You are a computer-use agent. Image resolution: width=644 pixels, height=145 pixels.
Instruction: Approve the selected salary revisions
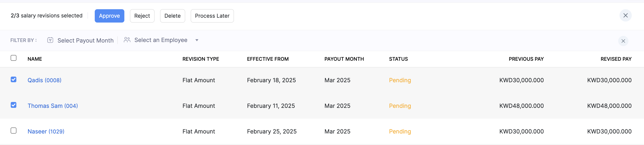tap(109, 16)
